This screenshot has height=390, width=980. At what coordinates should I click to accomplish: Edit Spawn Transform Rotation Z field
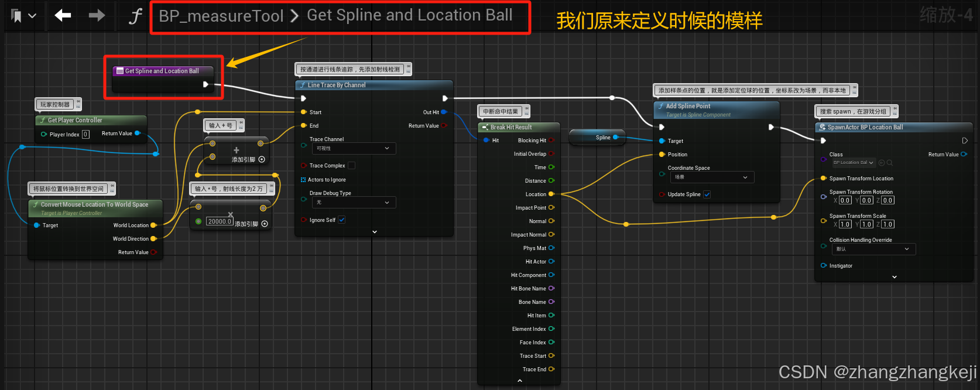point(888,200)
